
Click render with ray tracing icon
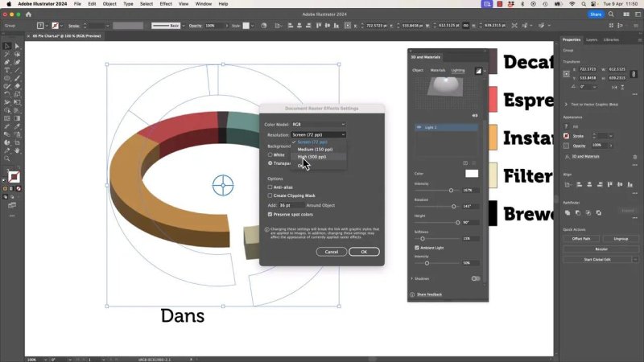pyautogui.click(x=478, y=71)
